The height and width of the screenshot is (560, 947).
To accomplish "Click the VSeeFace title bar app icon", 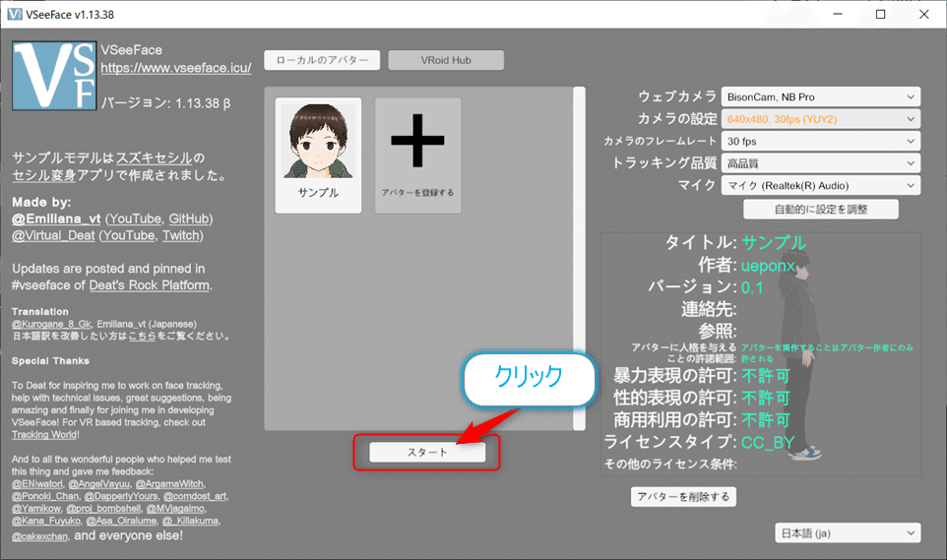I will click(x=15, y=14).
